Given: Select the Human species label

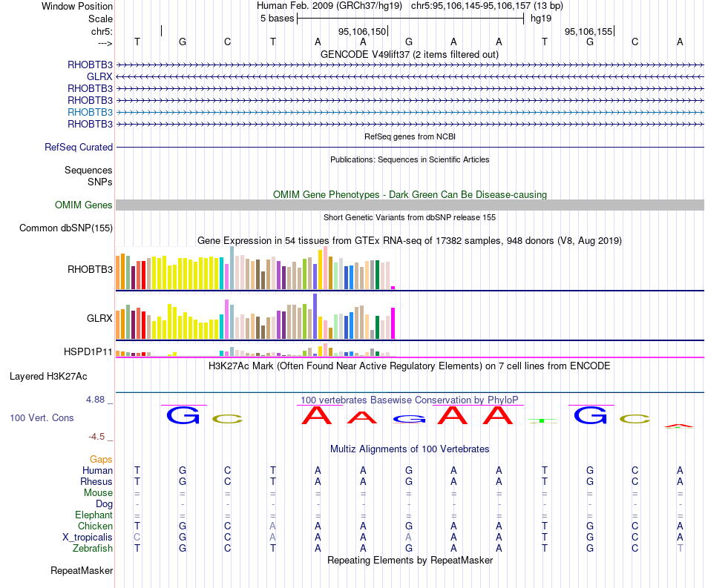Looking at the screenshot, I should pyautogui.click(x=97, y=470).
